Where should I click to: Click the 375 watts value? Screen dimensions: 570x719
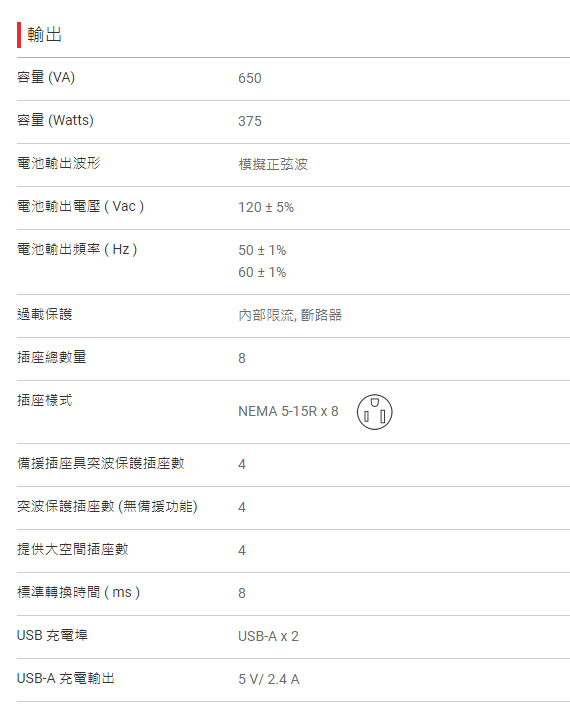pos(249,121)
